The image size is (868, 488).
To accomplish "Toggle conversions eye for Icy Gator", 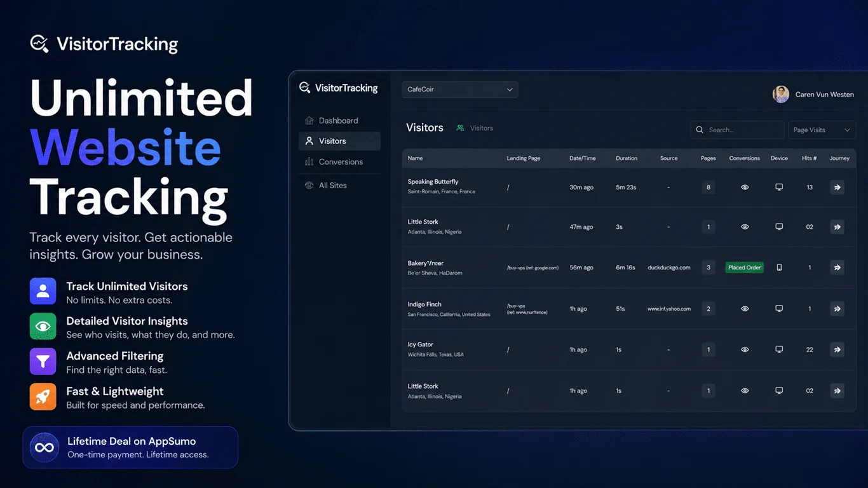I will (745, 349).
